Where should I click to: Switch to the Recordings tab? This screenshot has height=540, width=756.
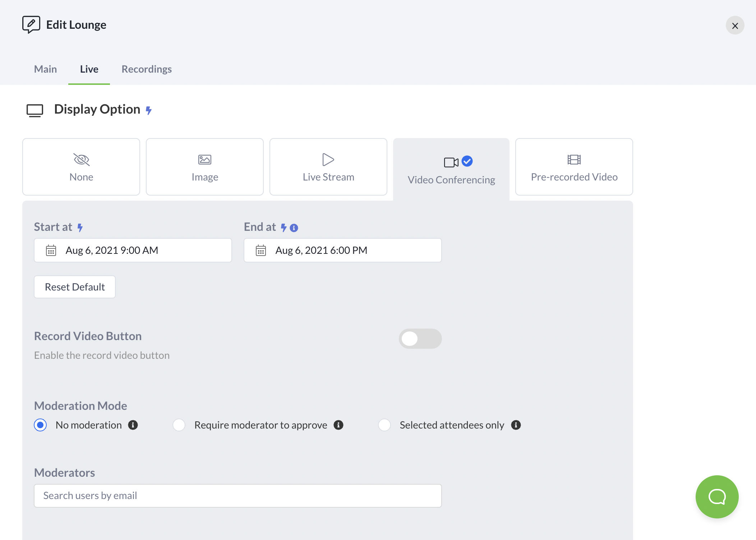click(147, 69)
